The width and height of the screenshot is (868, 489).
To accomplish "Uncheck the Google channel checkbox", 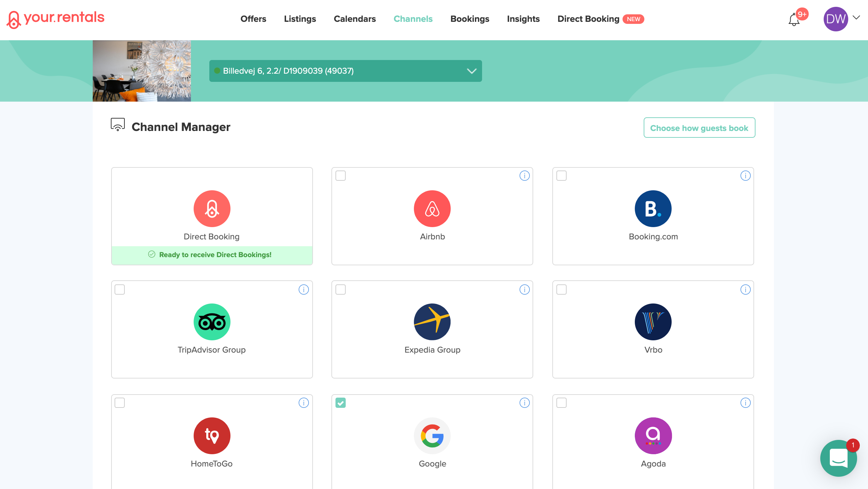I will (x=341, y=403).
